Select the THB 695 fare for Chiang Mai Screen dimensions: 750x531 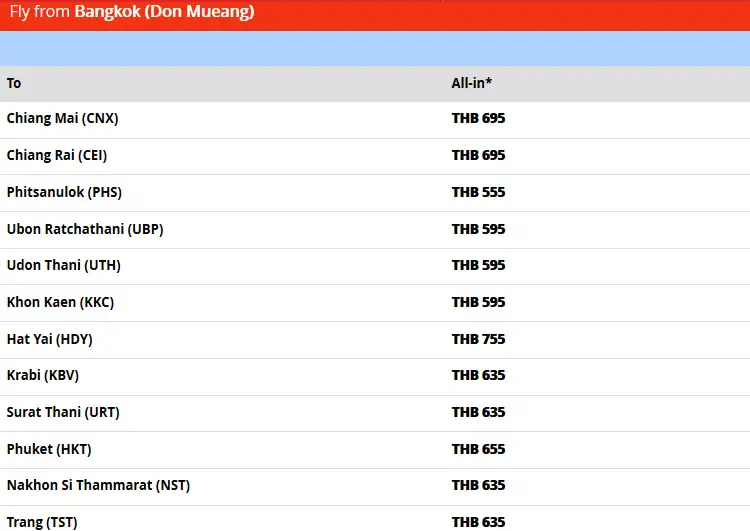(478, 118)
